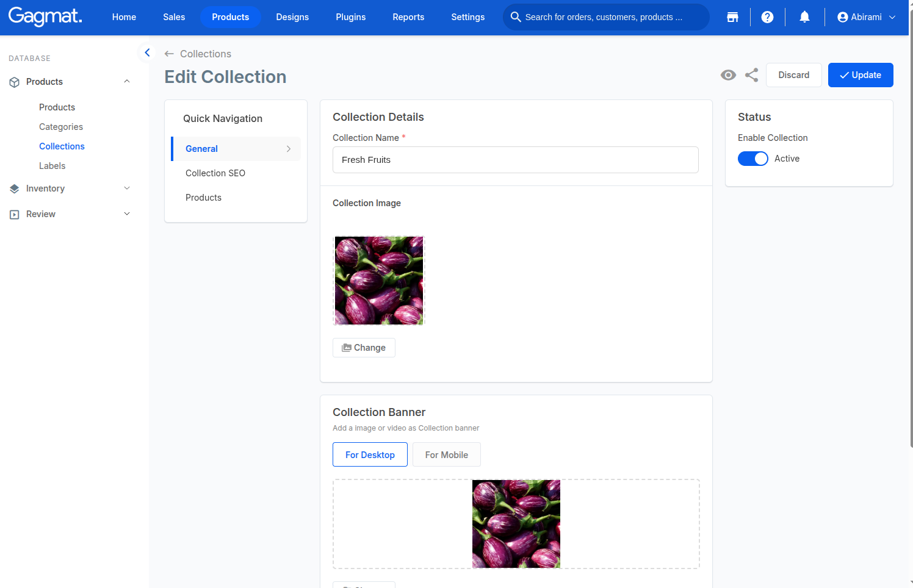Open Categories in the sidebar
This screenshot has width=913, height=588.
pyautogui.click(x=61, y=127)
